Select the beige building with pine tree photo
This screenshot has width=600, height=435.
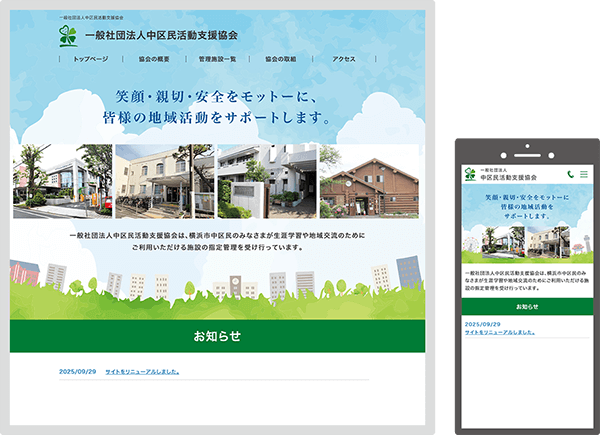point(165,181)
